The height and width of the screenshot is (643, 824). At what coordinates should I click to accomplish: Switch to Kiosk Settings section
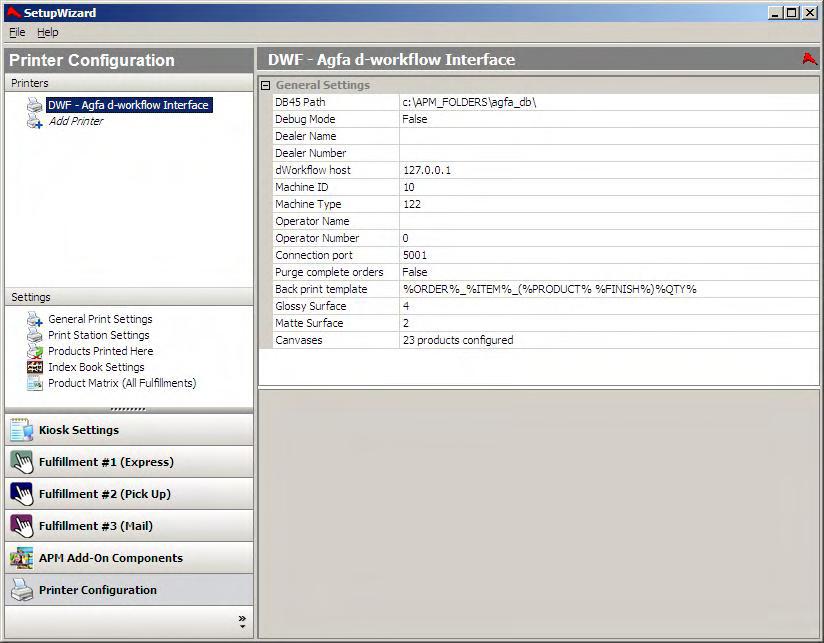[129, 430]
